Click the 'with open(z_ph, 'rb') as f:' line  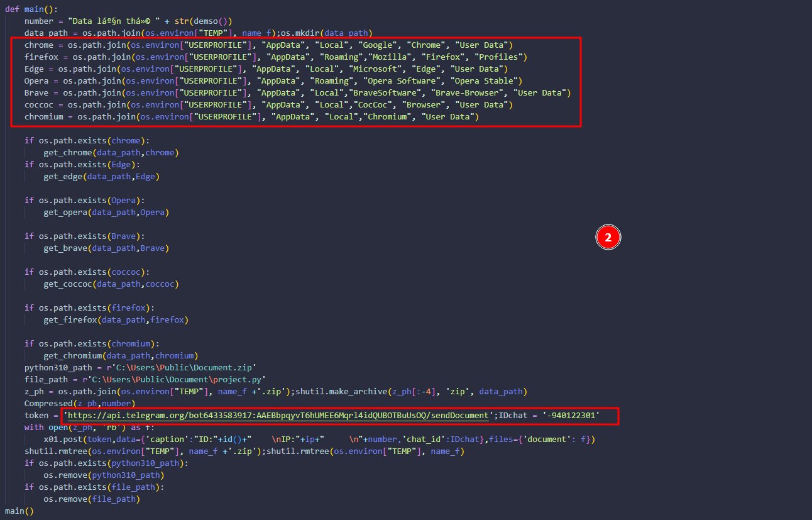click(88, 428)
